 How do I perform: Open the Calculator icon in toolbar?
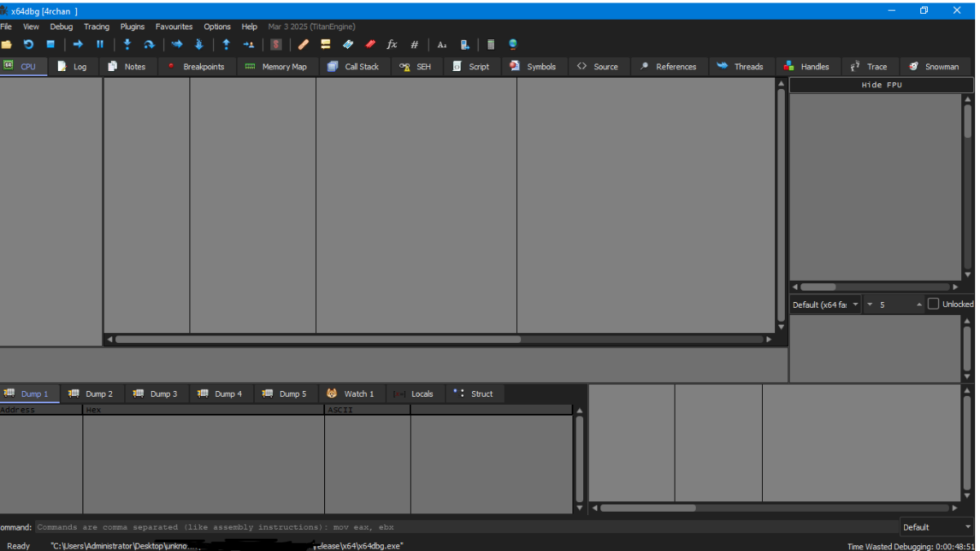(491, 44)
